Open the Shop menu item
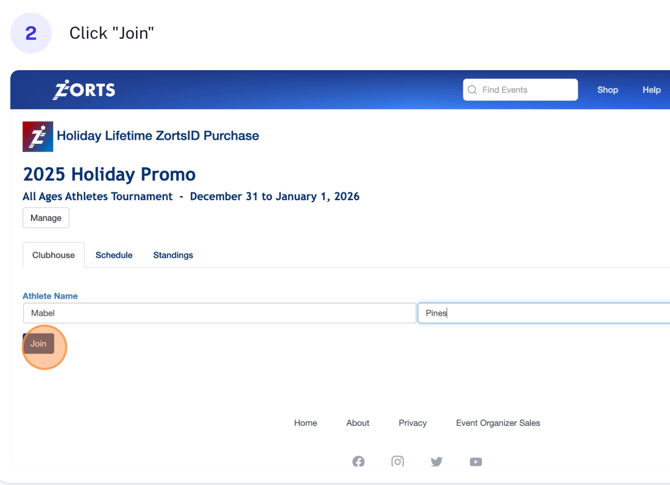Viewport: 670px width, 485px height. [608, 90]
